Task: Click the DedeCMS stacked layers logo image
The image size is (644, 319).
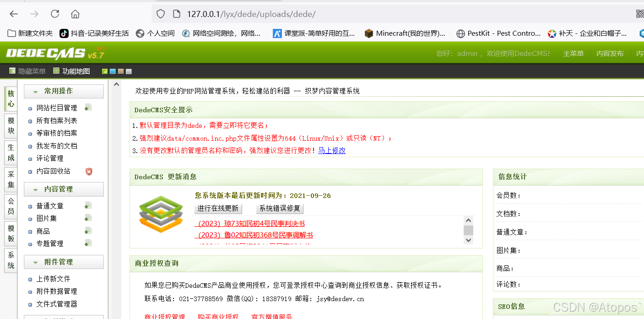Action: (x=161, y=214)
